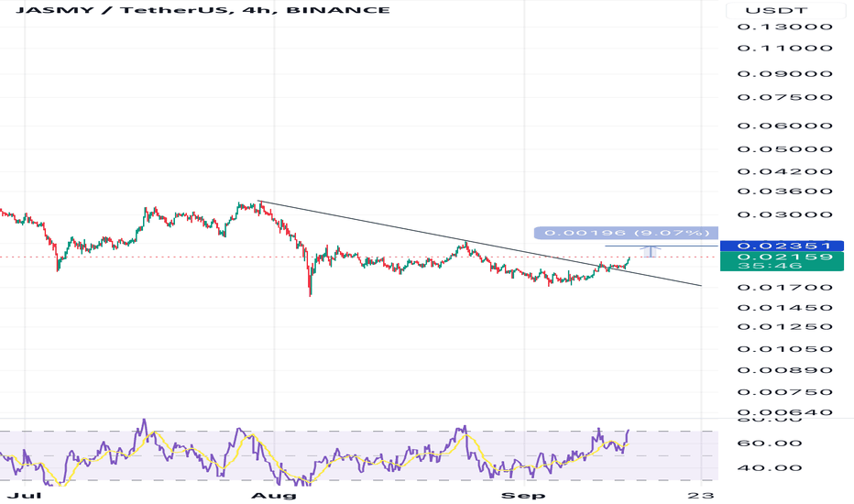Click the 0.13000 price axis label
The width and height of the screenshot is (854, 504).
(x=785, y=27)
